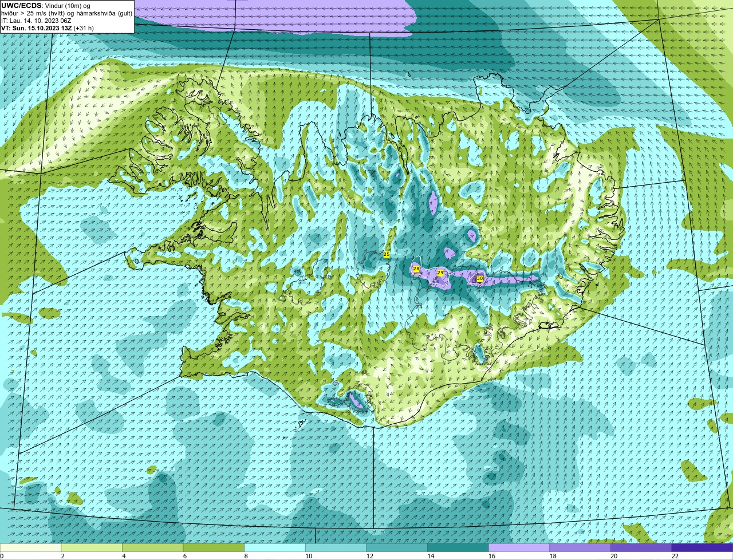Click the legend scale label '14'
The image size is (733, 560).
[x=431, y=555]
